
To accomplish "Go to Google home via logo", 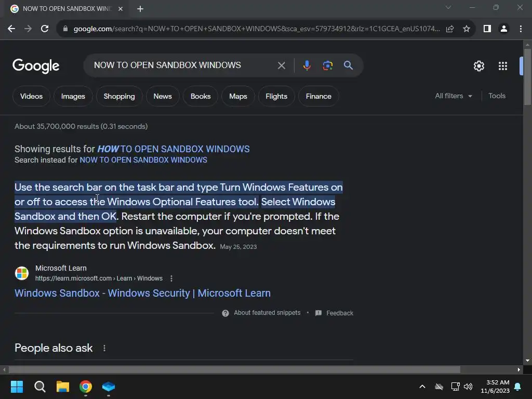I will click(36, 66).
